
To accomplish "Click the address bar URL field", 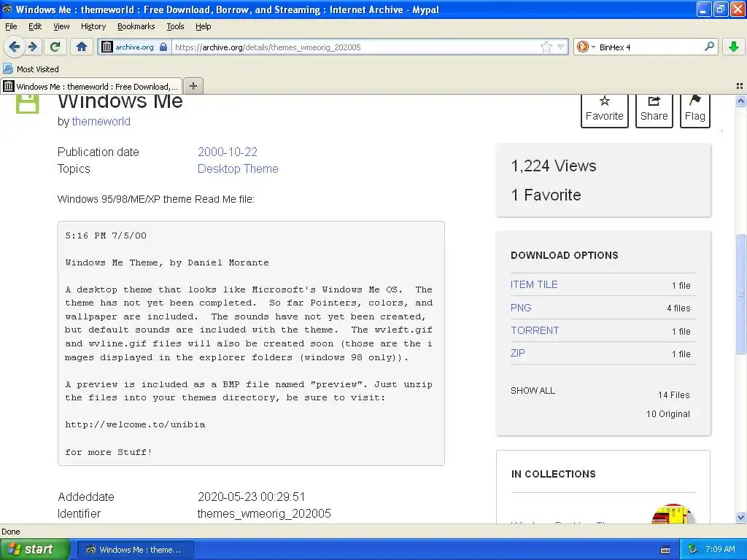I will tap(355, 47).
